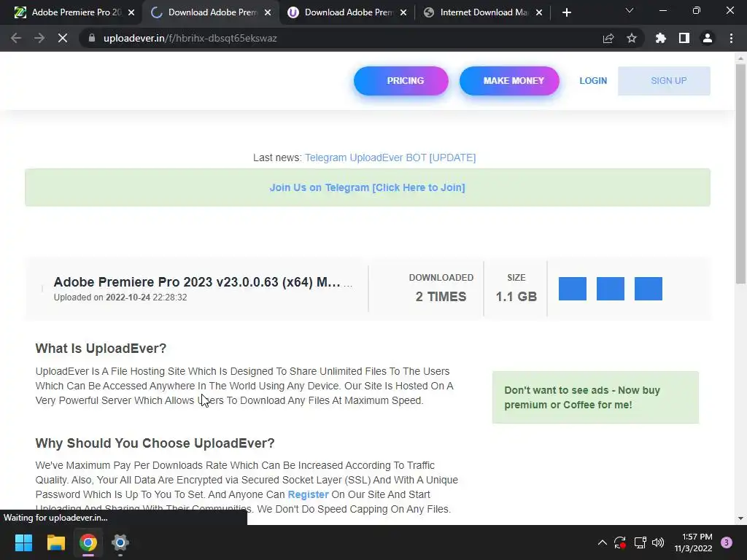Bookmark this tab with the star

coord(632,38)
